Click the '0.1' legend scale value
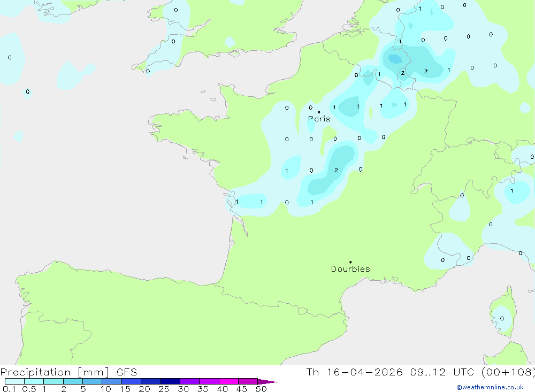 (9, 389)
